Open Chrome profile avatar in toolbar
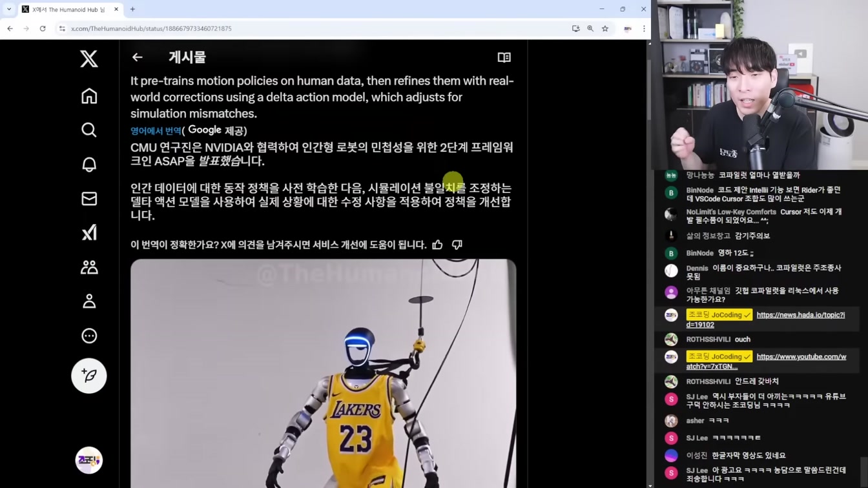The image size is (868, 488). tap(627, 28)
